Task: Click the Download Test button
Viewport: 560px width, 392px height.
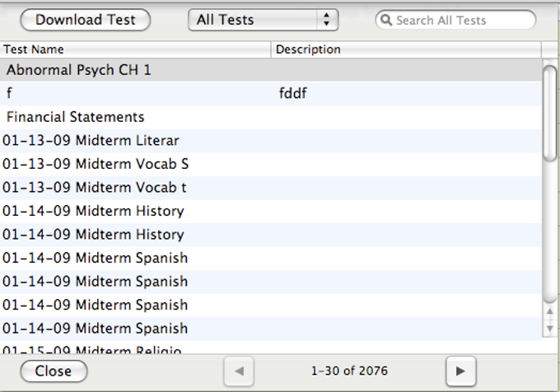Action: click(x=86, y=20)
